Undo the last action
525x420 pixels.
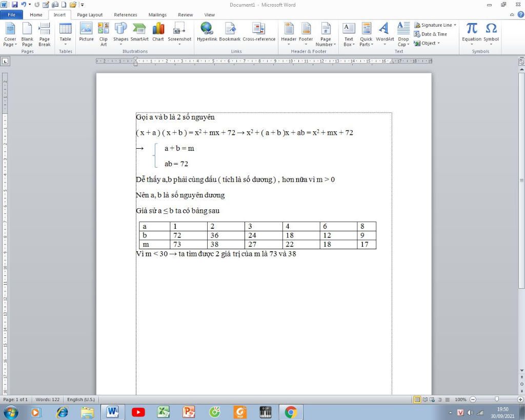pos(24,5)
